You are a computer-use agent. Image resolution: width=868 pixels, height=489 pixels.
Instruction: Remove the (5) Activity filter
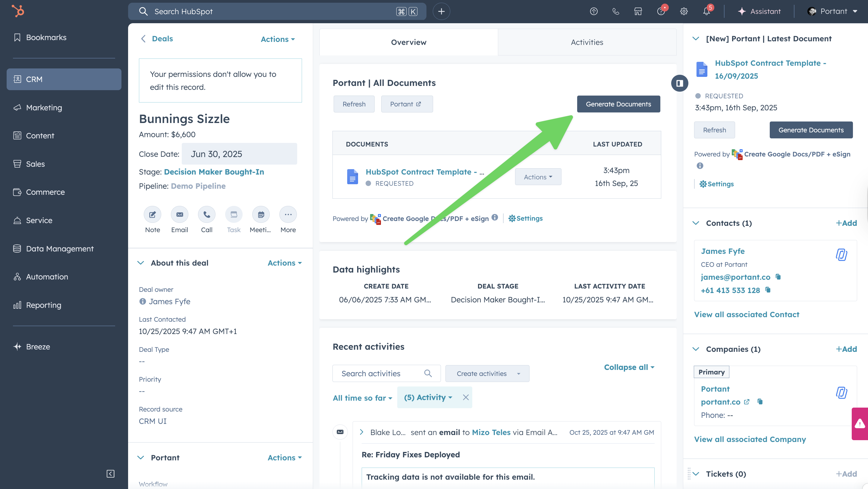click(x=466, y=397)
